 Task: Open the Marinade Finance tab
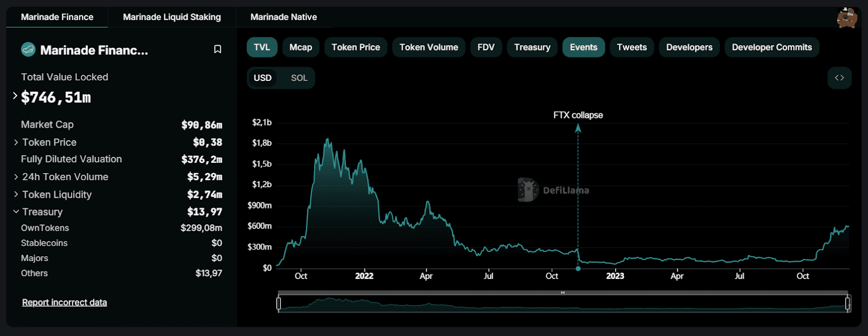click(57, 17)
